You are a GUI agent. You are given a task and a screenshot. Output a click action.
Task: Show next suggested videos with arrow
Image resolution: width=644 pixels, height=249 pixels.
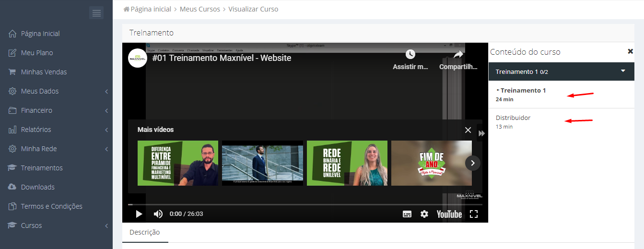click(472, 163)
